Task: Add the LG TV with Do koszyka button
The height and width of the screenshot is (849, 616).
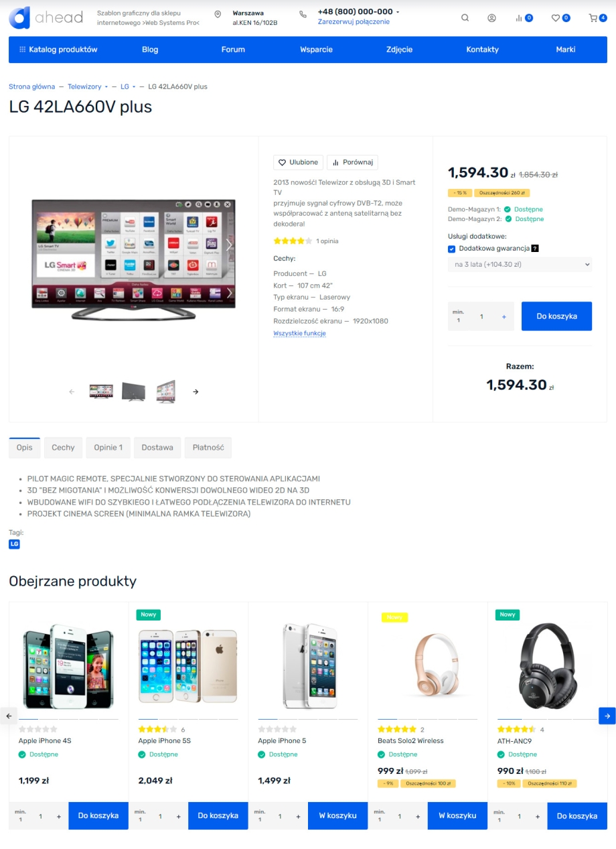Action: pos(556,316)
